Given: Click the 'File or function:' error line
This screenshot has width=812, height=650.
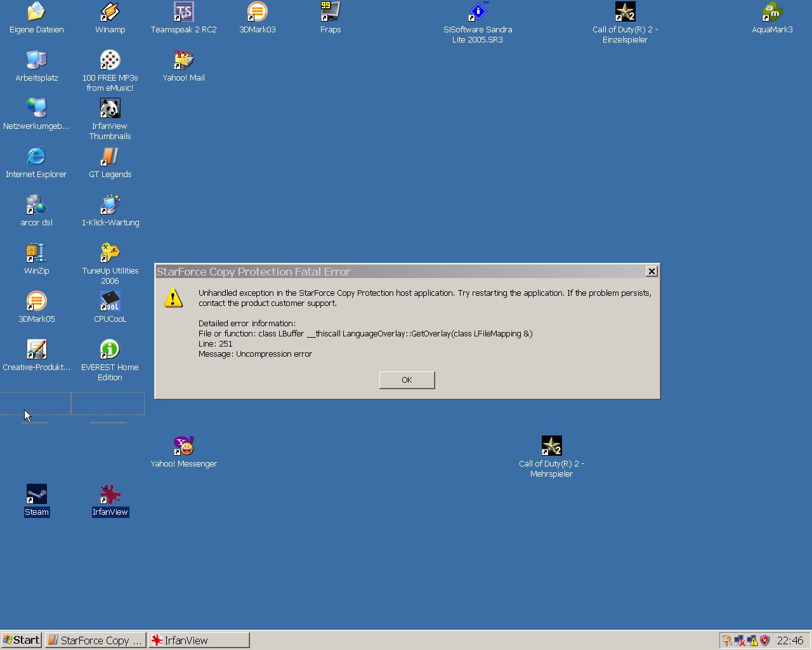Looking at the screenshot, I should coord(365,333).
